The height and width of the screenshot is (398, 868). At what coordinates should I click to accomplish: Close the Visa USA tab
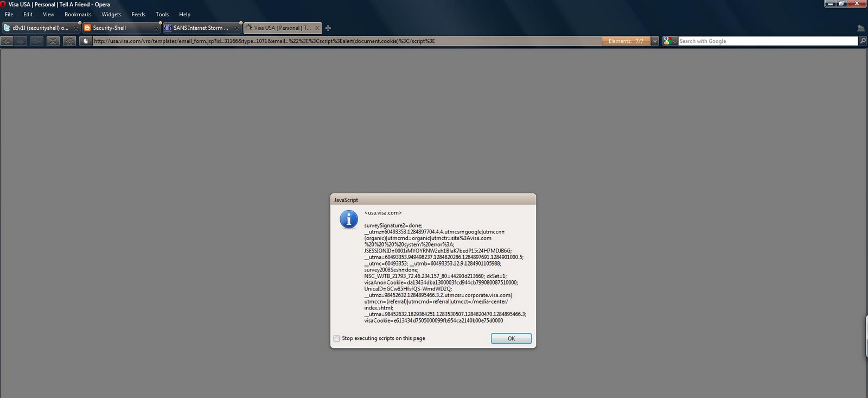tap(317, 28)
